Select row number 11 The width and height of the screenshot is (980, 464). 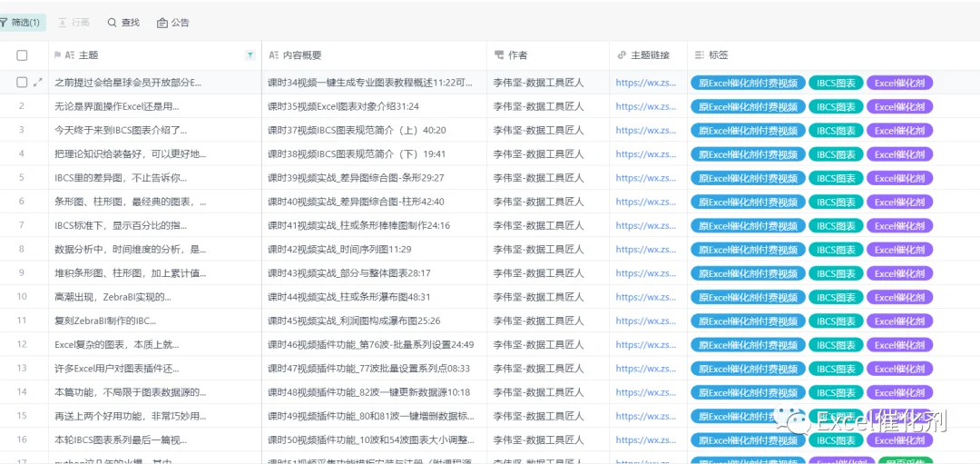[22, 321]
